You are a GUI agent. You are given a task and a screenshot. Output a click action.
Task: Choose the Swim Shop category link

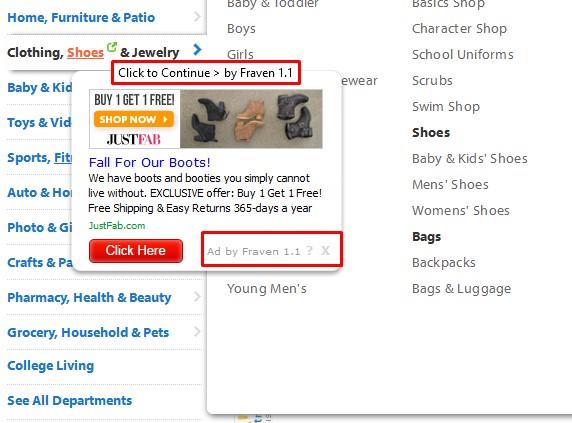click(x=446, y=106)
